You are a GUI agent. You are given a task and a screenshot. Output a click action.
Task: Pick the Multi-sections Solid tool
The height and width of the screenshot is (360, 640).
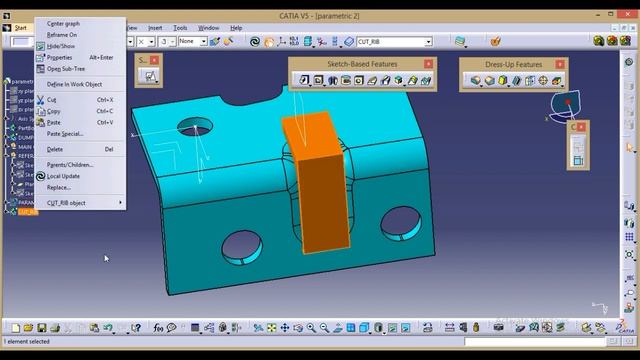click(x=412, y=80)
